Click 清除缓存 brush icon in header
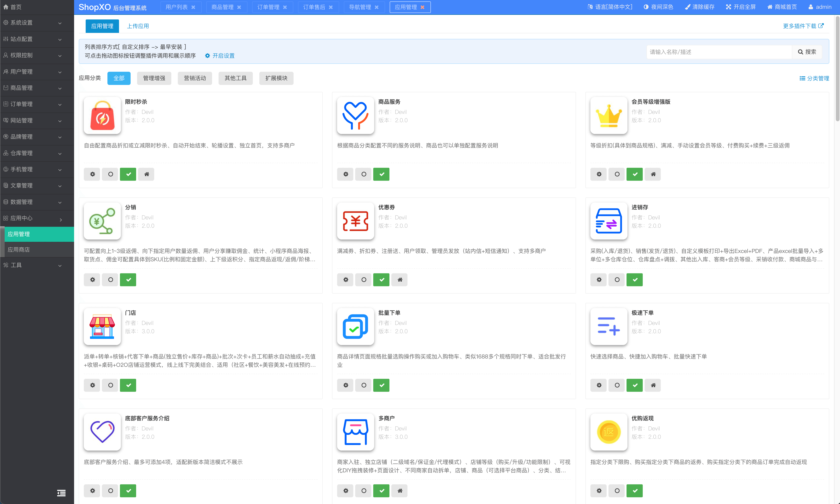The height and width of the screenshot is (504, 840). pos(687,7)
